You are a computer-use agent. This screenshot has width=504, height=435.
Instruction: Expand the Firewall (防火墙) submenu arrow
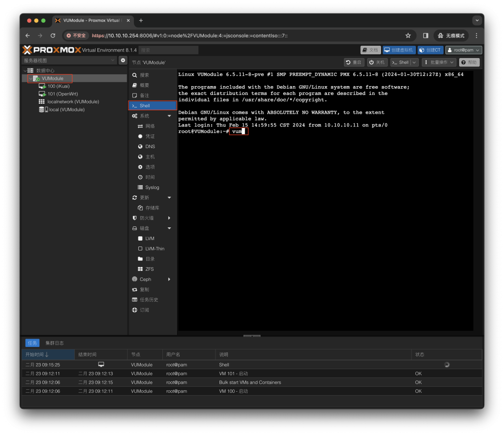pos(169,218)
